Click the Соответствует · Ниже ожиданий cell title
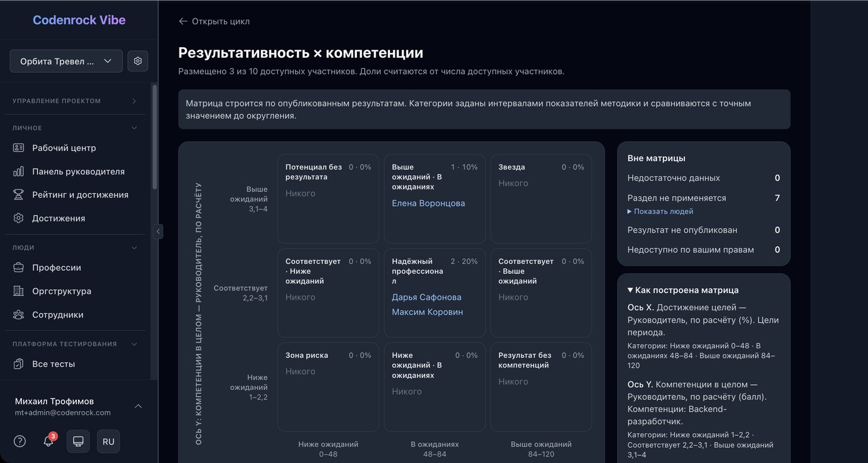Image resolution: width=868 pixels, height=463 pixels. tap(313, 271)
